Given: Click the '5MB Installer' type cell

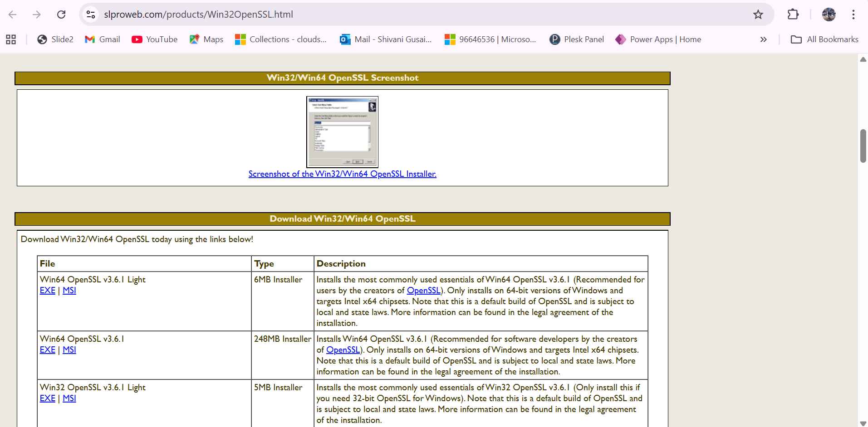Looking at the screenshot, I should tap(283, 403).
